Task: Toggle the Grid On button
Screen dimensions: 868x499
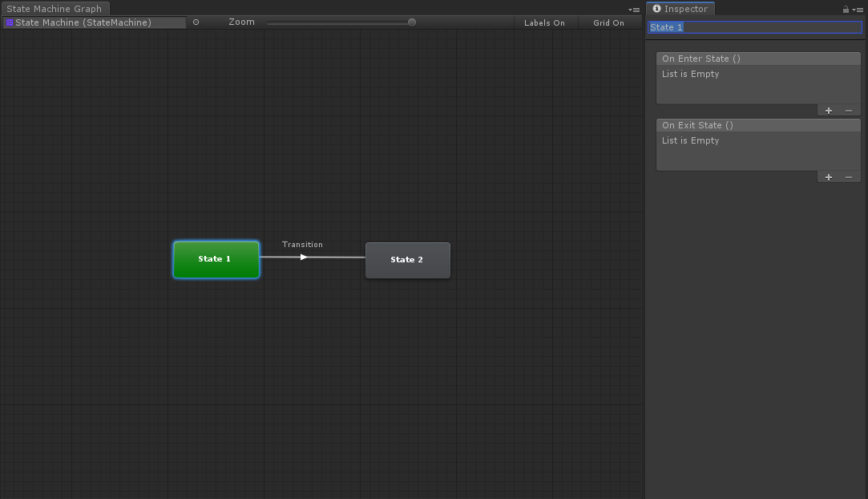Action: [608, 22]
